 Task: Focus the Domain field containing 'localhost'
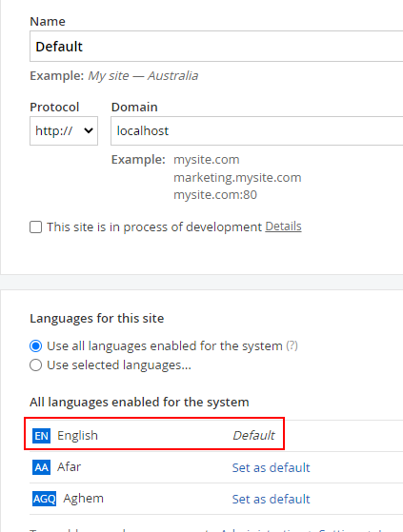tap(256, 131)
